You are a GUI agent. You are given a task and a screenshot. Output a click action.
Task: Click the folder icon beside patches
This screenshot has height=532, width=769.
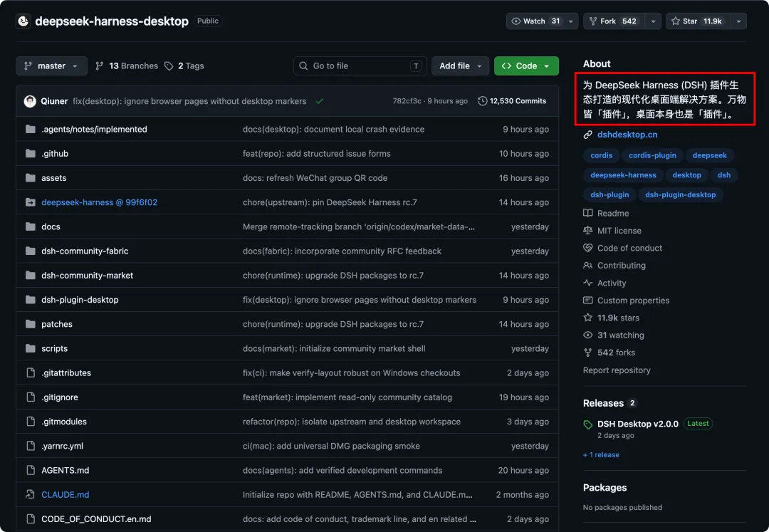tap(31, 324)
